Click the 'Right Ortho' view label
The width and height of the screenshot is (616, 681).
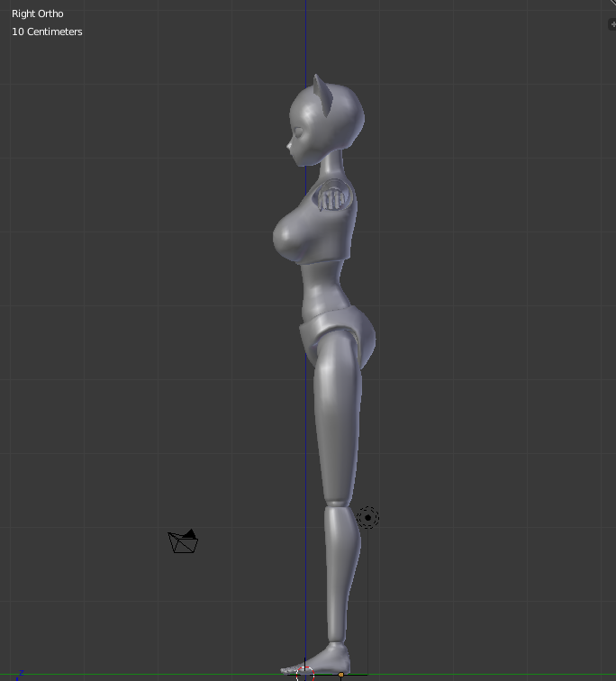coord(37,14)
